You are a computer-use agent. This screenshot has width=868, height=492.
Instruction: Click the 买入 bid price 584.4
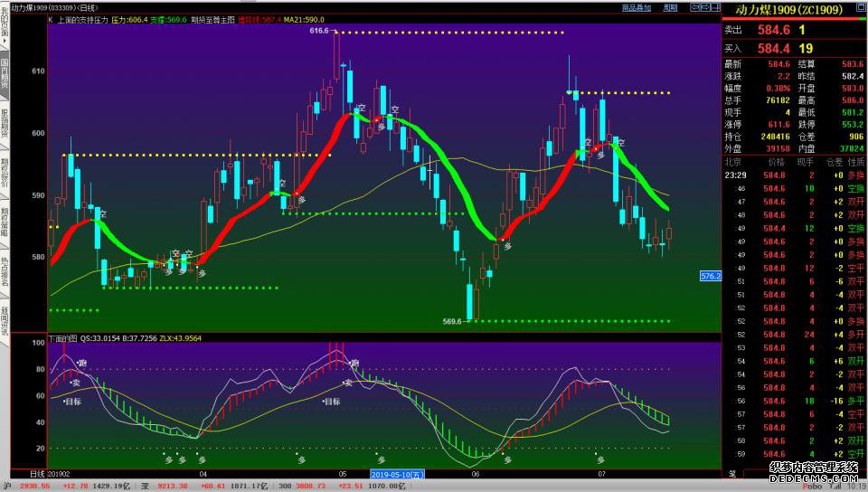point(773,48)
